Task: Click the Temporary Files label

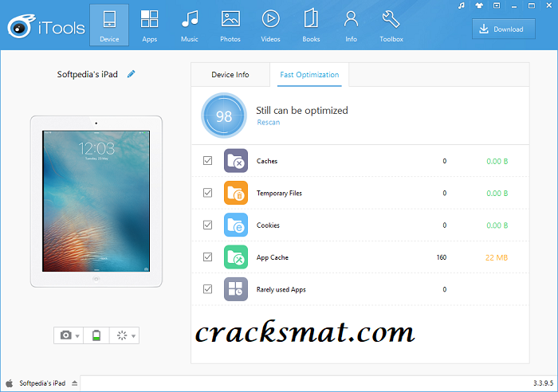Action: (x=279, y=193)
